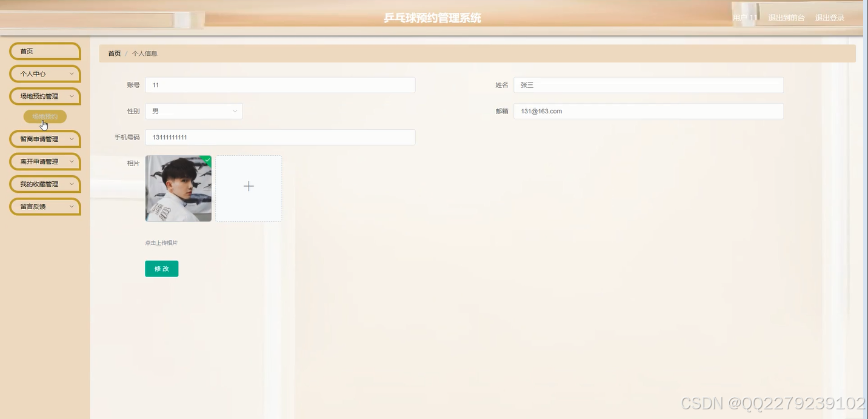Open the 性别 gender dropdown showing 男
This screenshot has width=868, height=419.
coord(193,111)
